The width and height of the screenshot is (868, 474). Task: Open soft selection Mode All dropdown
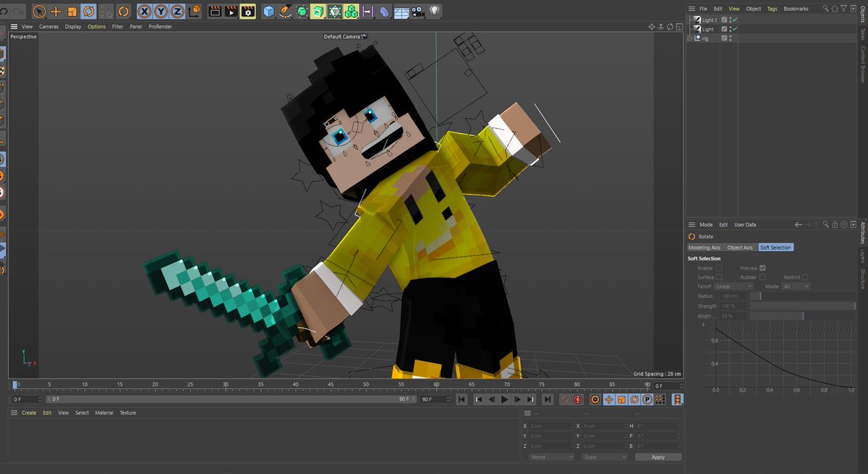[x=796, y=287]
